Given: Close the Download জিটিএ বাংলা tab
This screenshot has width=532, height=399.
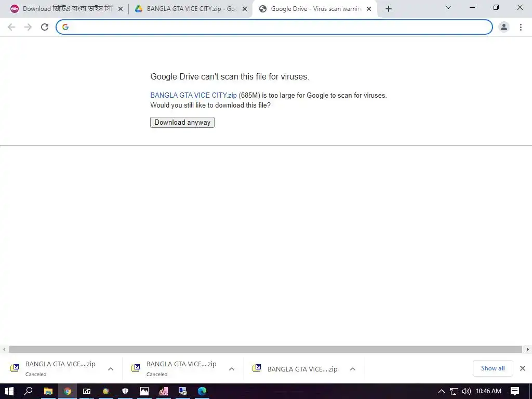Looking at the screenshot, I should [121, 9].
